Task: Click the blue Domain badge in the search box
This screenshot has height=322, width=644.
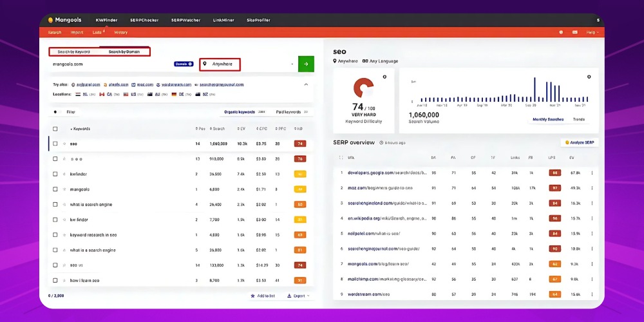Action: pyautogui.click(x=184, y=64)
